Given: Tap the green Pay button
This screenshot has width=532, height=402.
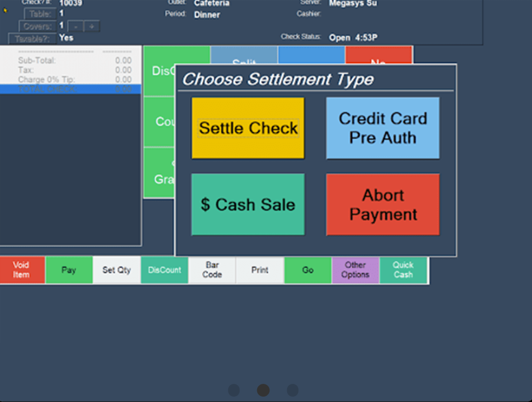Looking at the screenshot, I should click(69, 270).
